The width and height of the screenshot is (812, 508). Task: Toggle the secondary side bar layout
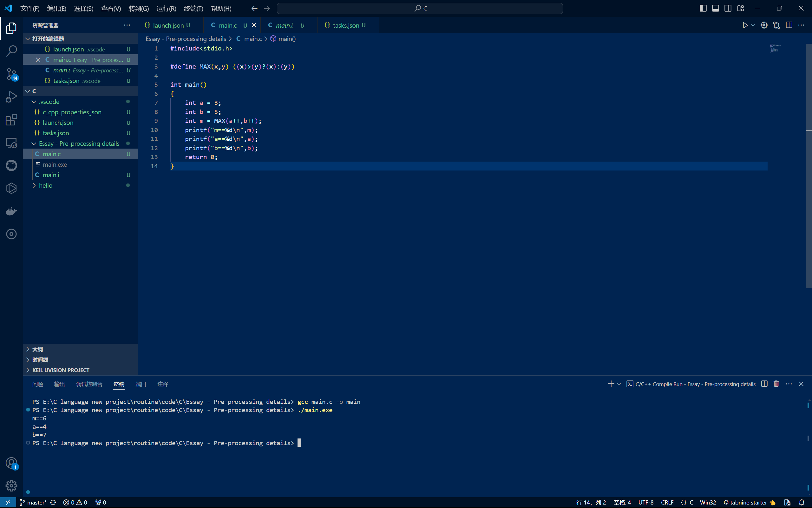pos(728,8)
